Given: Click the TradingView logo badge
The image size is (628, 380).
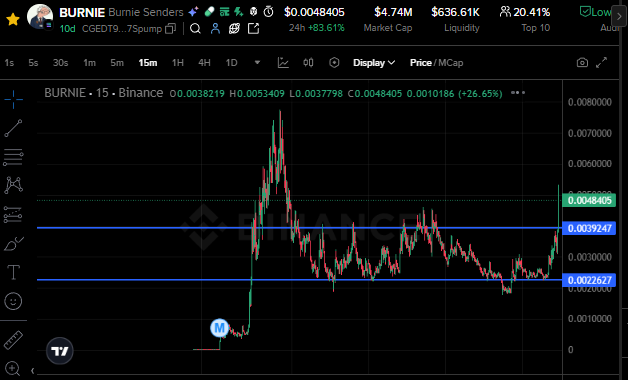Looking at the screenshot, I should pyautogui.click(x=60, y=351).
